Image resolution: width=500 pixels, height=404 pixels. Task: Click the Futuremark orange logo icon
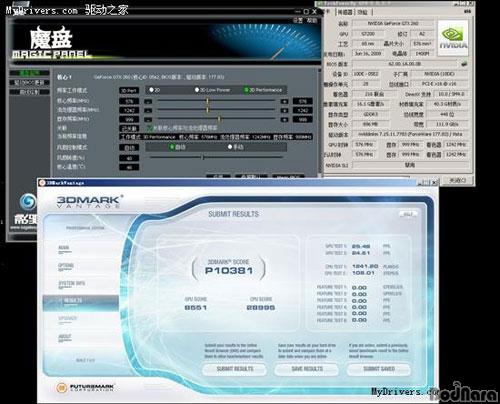(61, 387)
